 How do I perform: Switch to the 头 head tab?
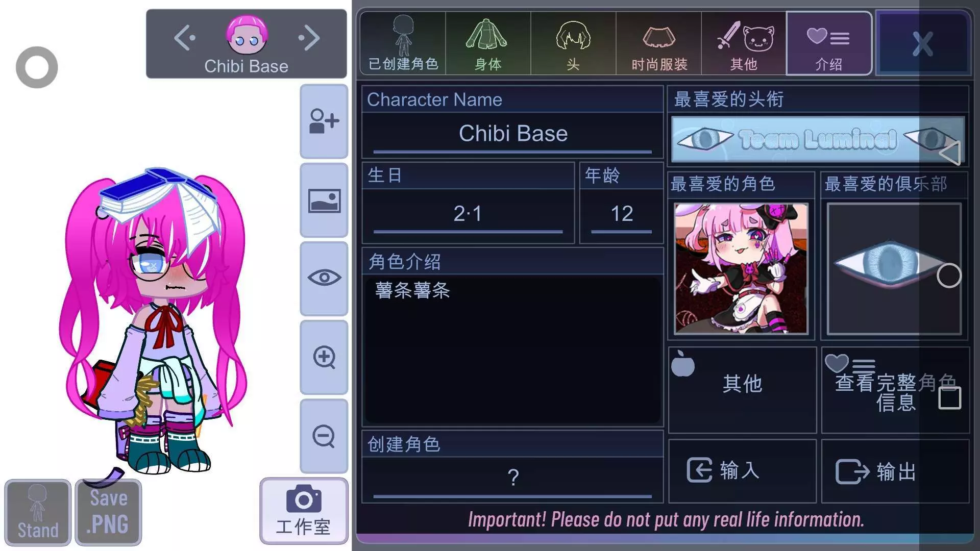click(x=573, y=44)
